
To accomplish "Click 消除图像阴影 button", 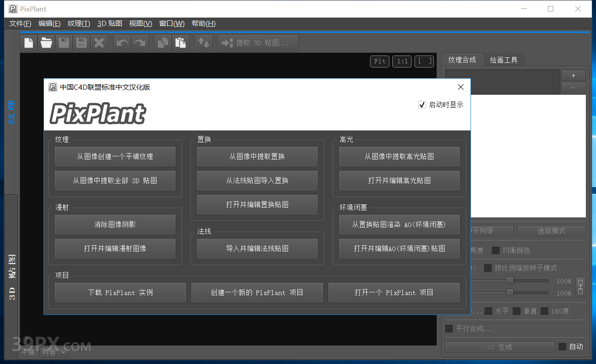I will click(x=115, y=224).
